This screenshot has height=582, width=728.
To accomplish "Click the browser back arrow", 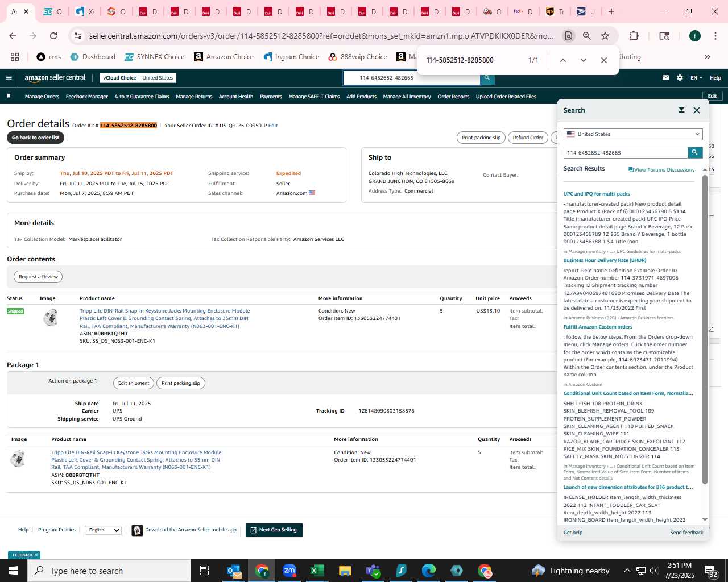I will pyautogui.click(x=13, y=36).
